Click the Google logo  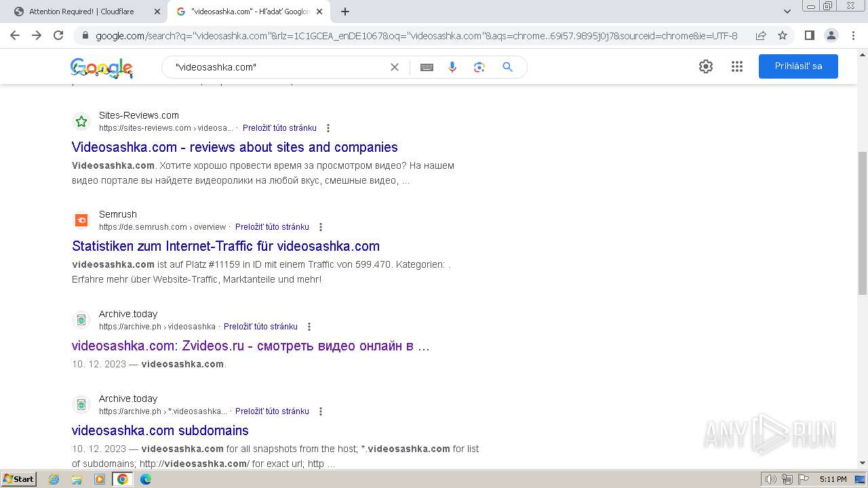[x=101, y=68]
